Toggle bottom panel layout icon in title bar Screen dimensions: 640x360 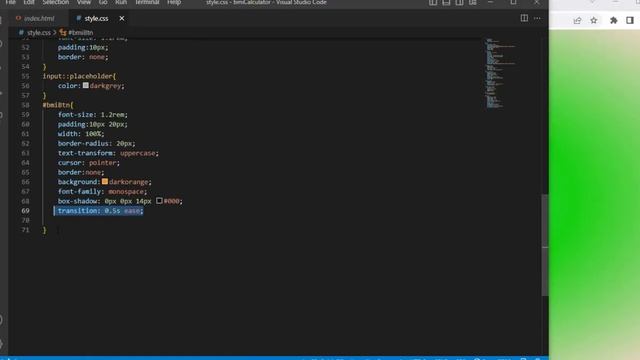point(446,2)
